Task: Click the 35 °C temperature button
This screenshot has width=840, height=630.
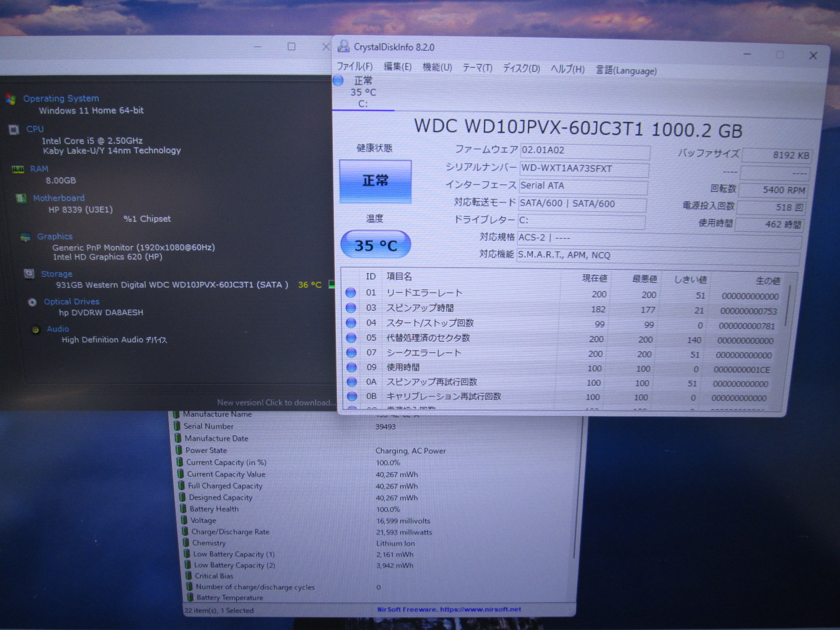Action: (x=375, y=245)
